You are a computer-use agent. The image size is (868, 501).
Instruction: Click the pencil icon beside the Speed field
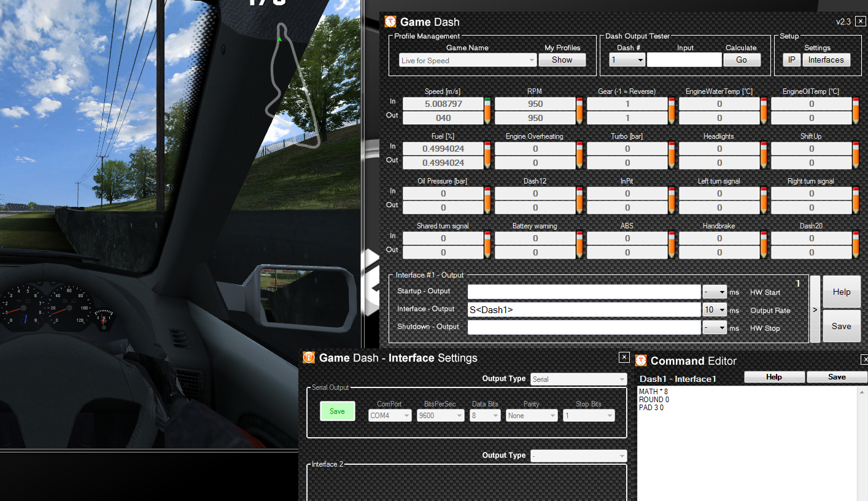click(487, 111)
